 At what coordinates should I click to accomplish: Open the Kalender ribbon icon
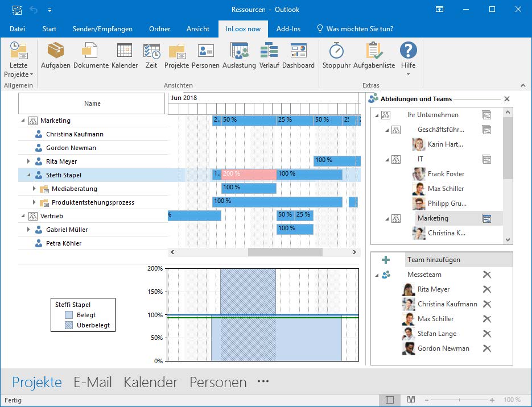click(125, 56)
